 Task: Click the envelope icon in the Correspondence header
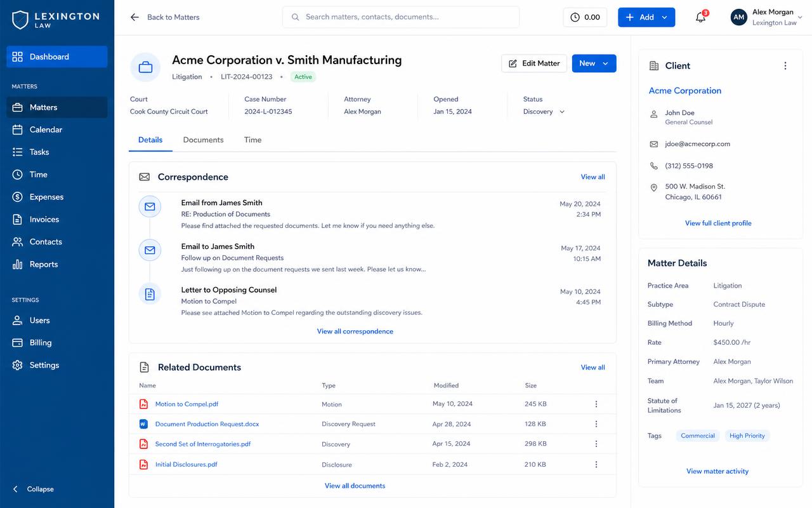click(x=145, y=177)
